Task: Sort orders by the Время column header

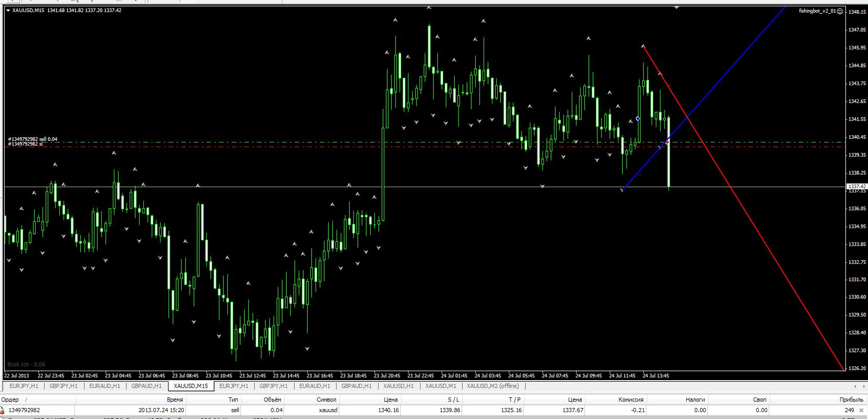Action: coord(131,400)
